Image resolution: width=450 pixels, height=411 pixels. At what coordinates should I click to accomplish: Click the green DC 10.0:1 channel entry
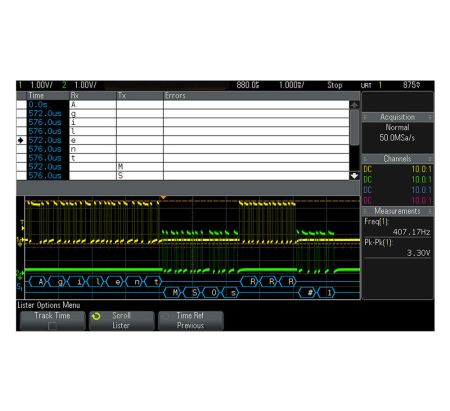click(x=397, y=180)
